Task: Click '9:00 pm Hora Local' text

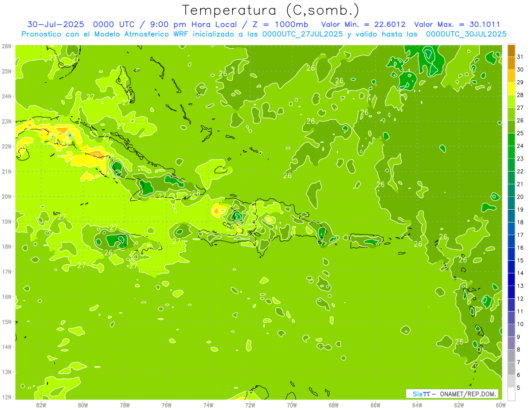Action: coord(193,24)
